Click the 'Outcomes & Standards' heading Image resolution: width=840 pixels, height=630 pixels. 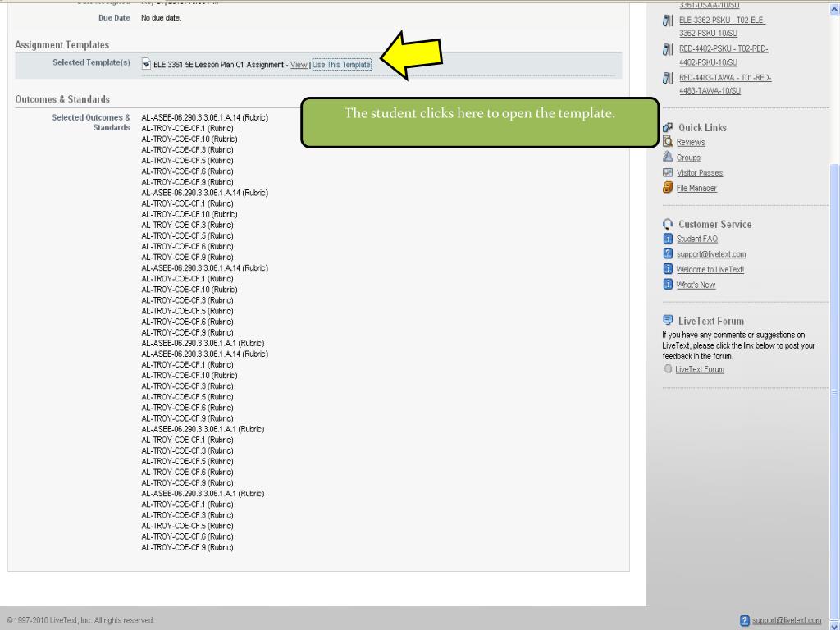[x=62, y=99]
